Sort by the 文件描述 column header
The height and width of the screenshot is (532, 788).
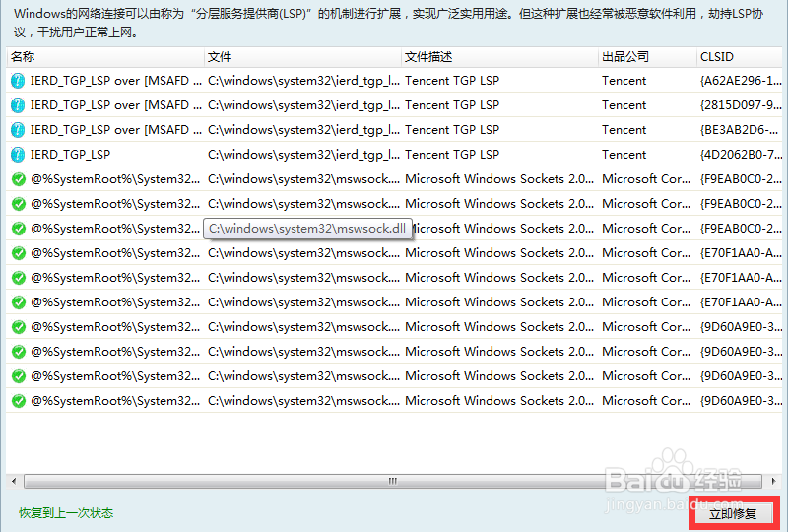(499, 57)
